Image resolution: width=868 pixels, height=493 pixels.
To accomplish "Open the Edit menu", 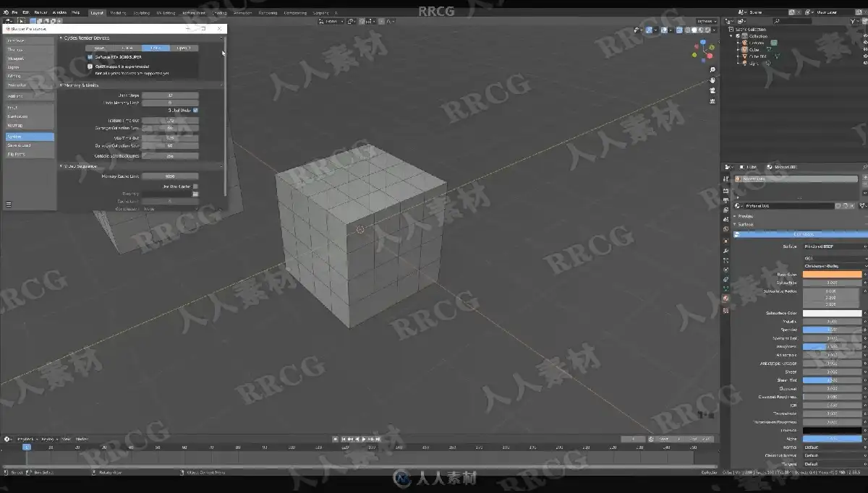I will pyautogui.click(x=26, y=12).
